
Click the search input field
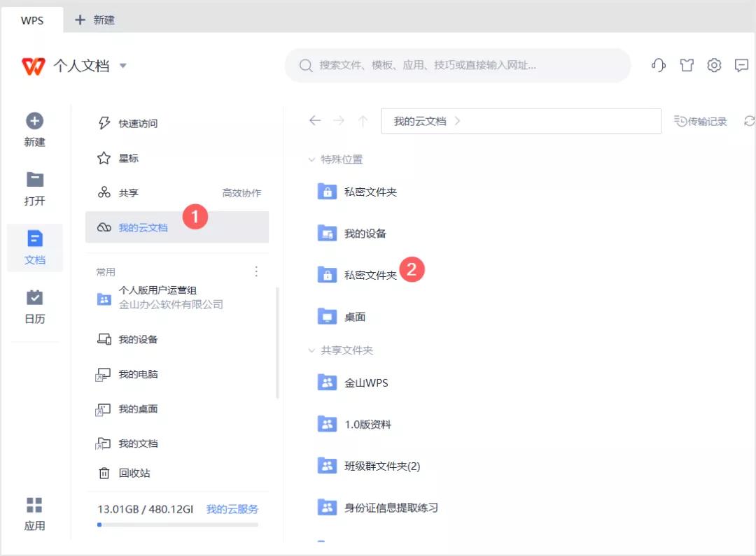(x=458, y=65)
